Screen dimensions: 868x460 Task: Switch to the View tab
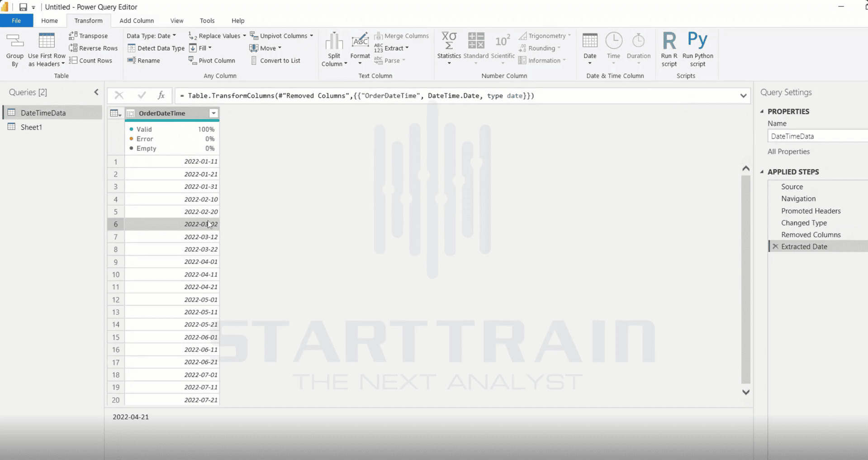pyautogui.click(x=177, y=20)
